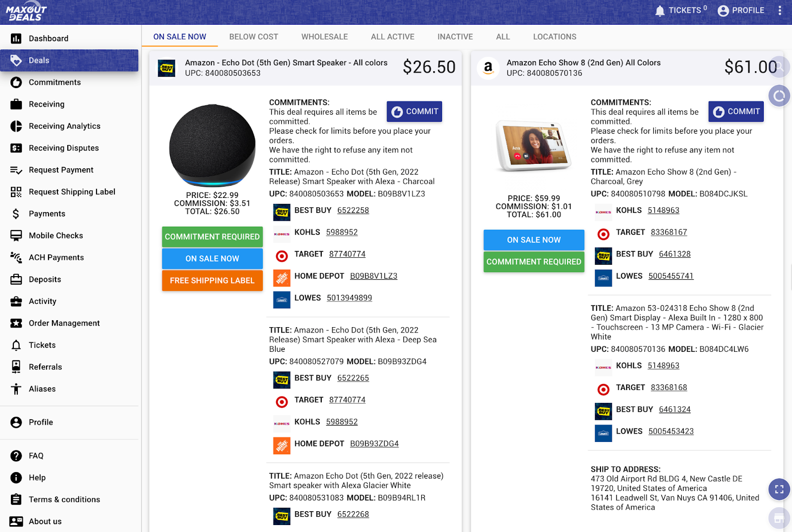Open the Terms & conditions clipboard icon
This screenshot has width=792, height=532.
point(16,499)
